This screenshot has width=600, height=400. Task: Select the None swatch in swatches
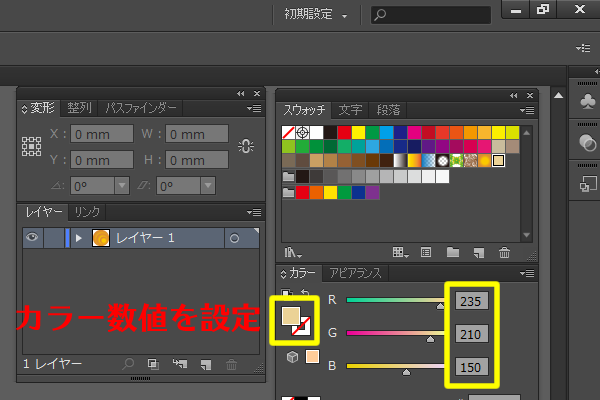[289, 132]
